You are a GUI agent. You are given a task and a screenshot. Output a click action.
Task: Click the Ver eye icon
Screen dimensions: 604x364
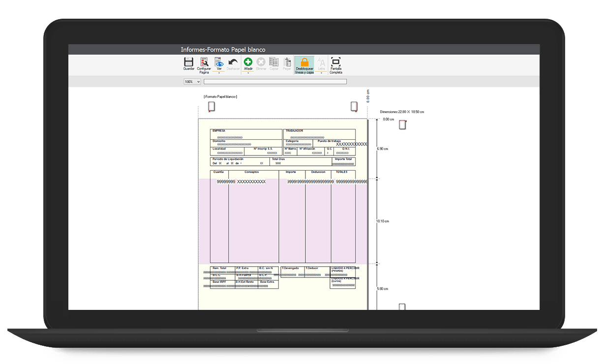[219, 62]
